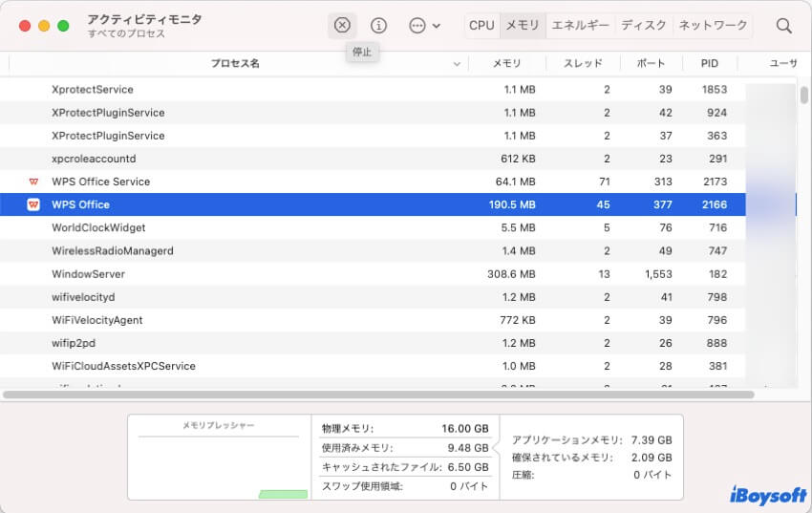Switch to the CPU tab
Viewport: 812px width, 513px height.
481,25
